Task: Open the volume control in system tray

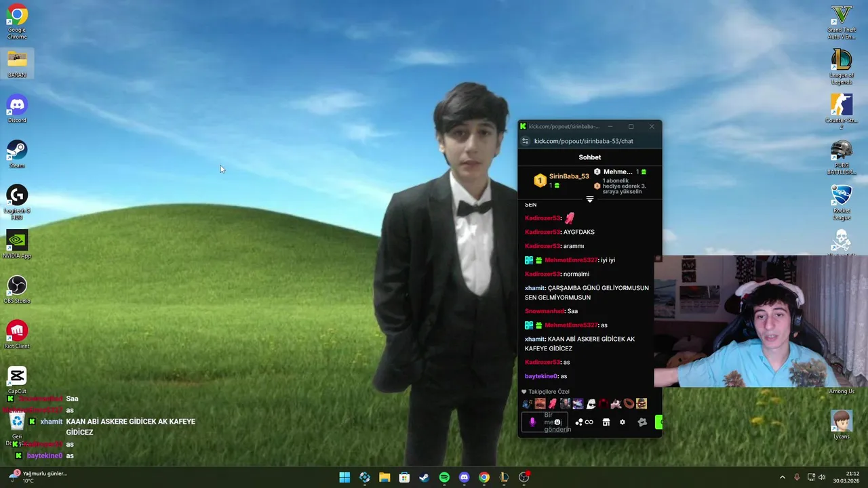Action: click(x=822, y=477)
